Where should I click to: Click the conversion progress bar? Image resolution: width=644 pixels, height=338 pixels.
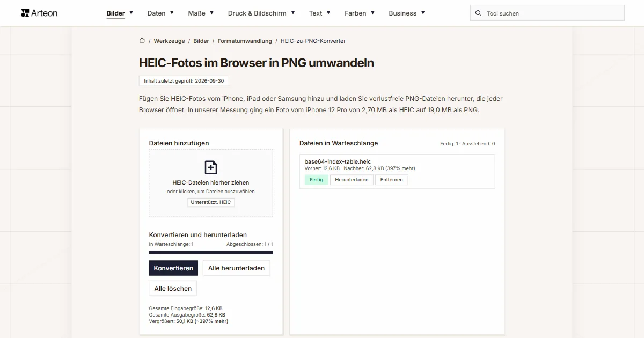[x=211, y=252]
